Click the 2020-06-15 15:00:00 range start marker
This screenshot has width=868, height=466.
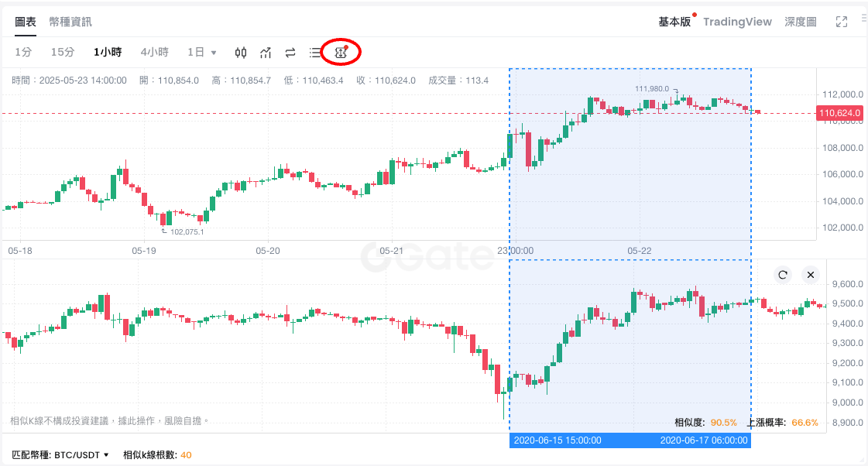point(558,440)
